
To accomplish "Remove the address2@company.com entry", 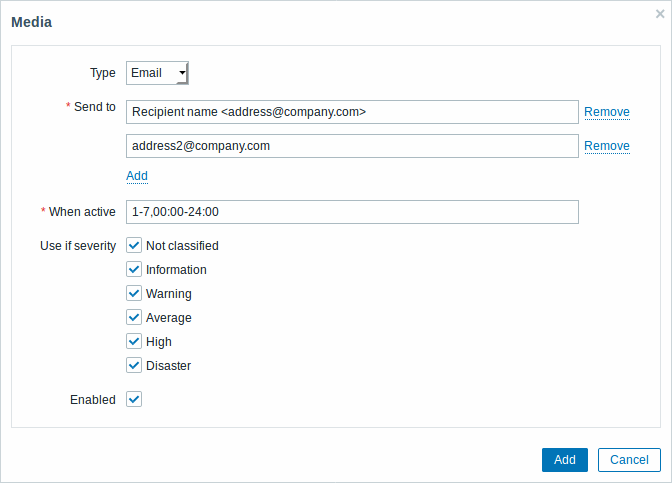I will (606, 146).
